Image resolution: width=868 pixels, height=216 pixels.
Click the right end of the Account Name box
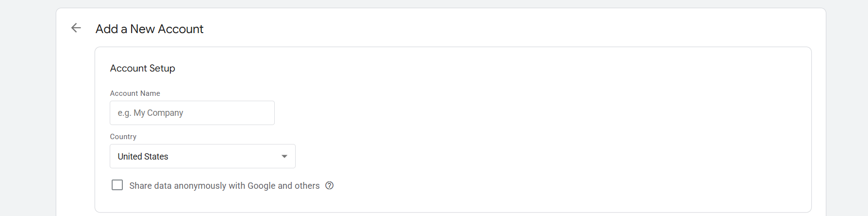pyautogui.click(x=266, y=113)
